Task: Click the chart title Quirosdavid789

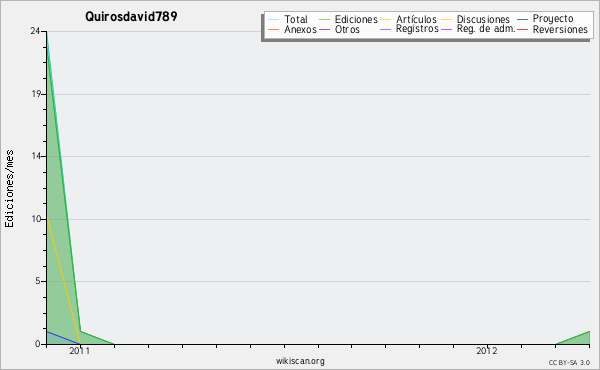Action: pos(131,16)
